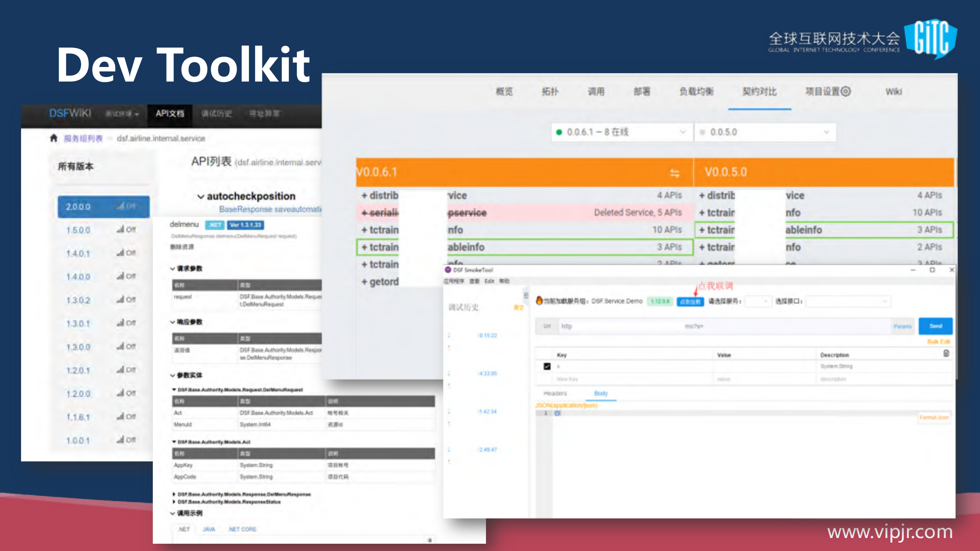Click the home icon in the DSFWIKI breadcrumb
The image size is (980, 551).
(54, 138)
